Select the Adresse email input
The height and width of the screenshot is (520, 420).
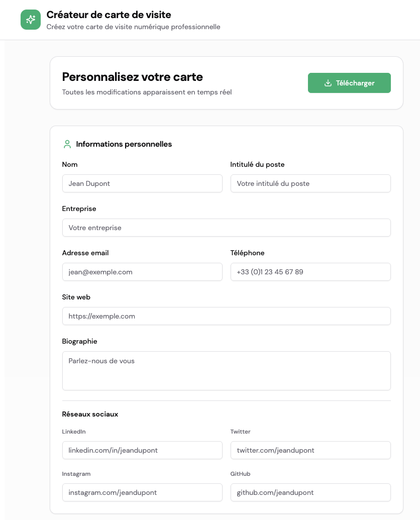[142, 272]
